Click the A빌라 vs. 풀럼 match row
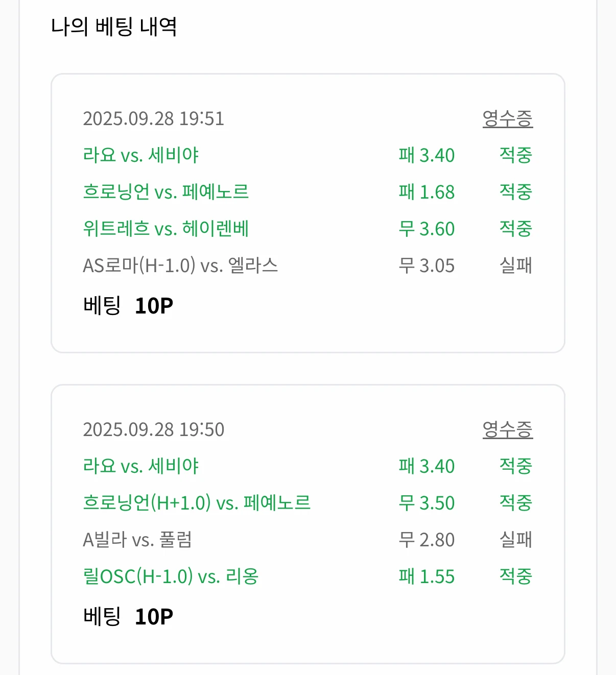Image resolution: width=616 pixels, height=675 pixels. [x=137, y=540]
